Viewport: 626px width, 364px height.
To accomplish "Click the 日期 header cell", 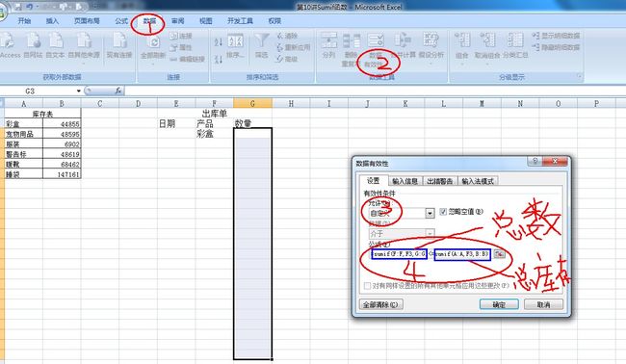I will 176,124.
